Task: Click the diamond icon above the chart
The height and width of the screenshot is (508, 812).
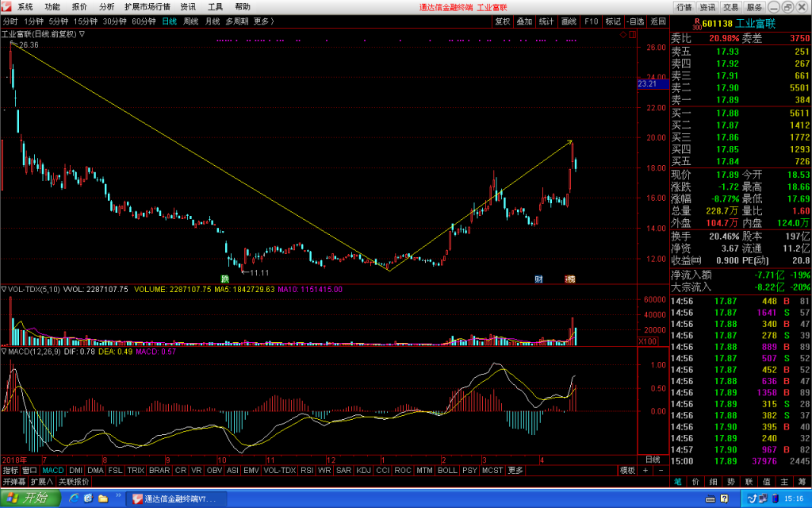Action: point(623,35)
